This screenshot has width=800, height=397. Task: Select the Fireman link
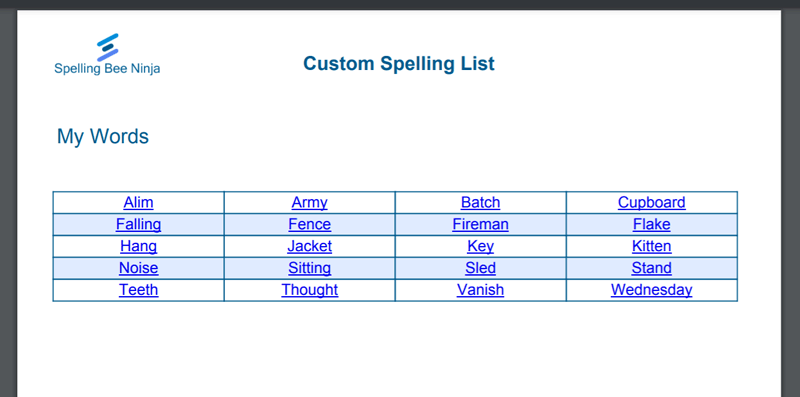pos(480,225)
